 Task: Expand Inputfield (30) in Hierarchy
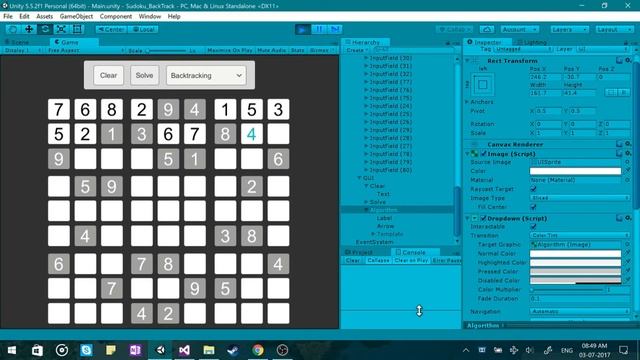tap(366, 58)
